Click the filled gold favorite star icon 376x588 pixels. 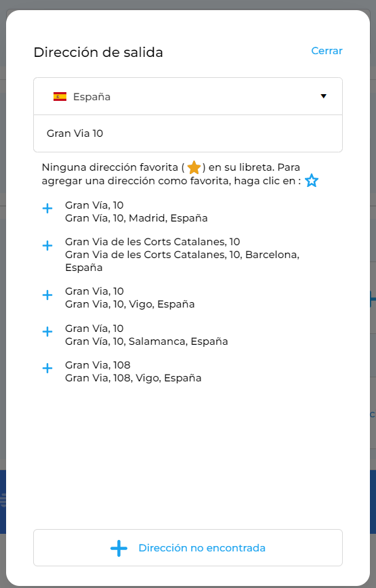[194, 167]
